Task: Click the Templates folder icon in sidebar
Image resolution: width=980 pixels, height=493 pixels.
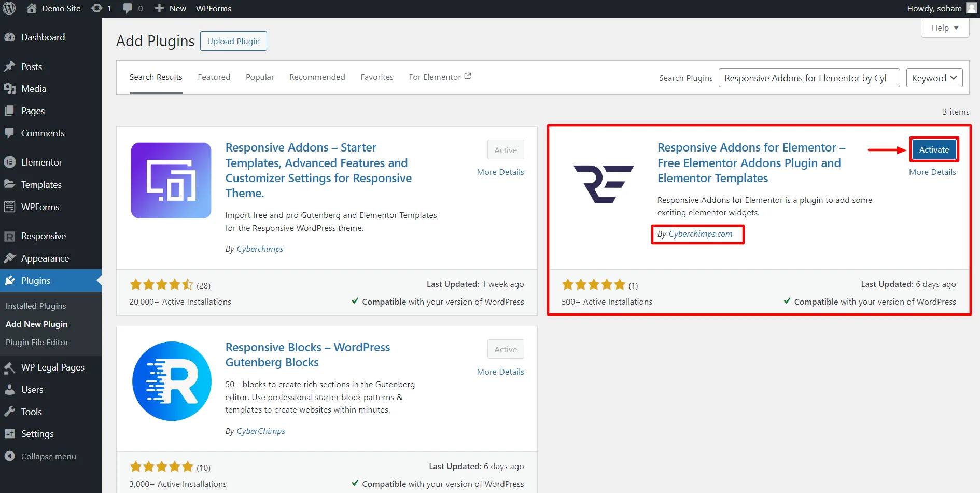Action: tap(9, 185)
